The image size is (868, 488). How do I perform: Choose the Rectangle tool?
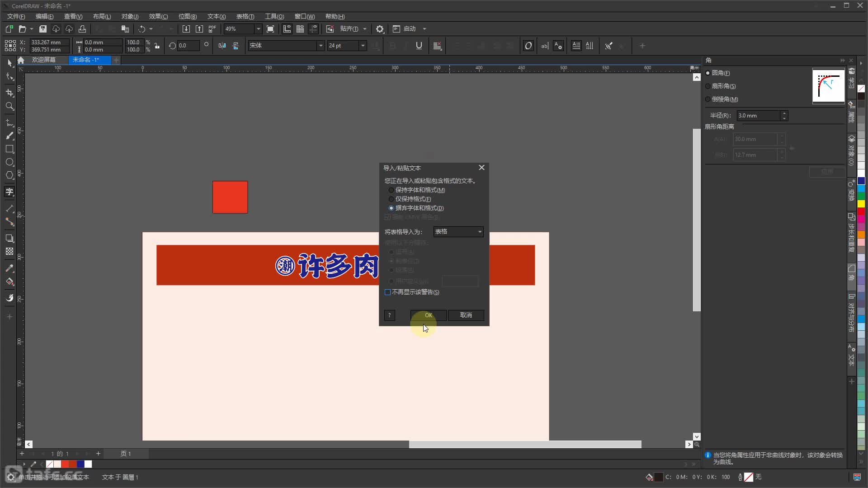[x=9, y=149]
